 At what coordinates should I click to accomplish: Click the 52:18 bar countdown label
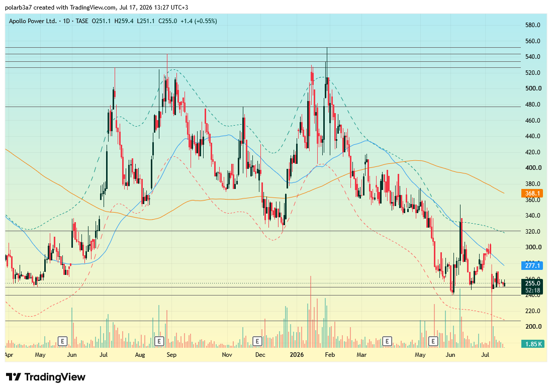[532, 290]
